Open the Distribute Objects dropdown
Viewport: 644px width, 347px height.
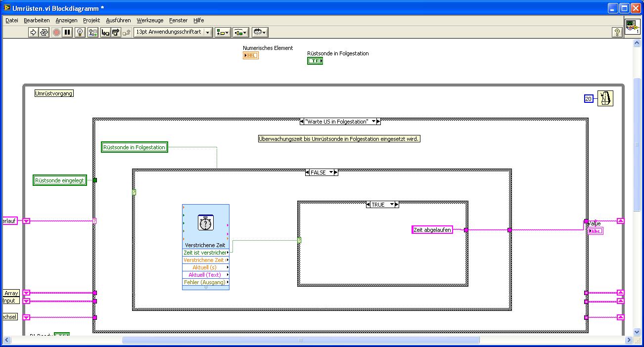point(241,32)
